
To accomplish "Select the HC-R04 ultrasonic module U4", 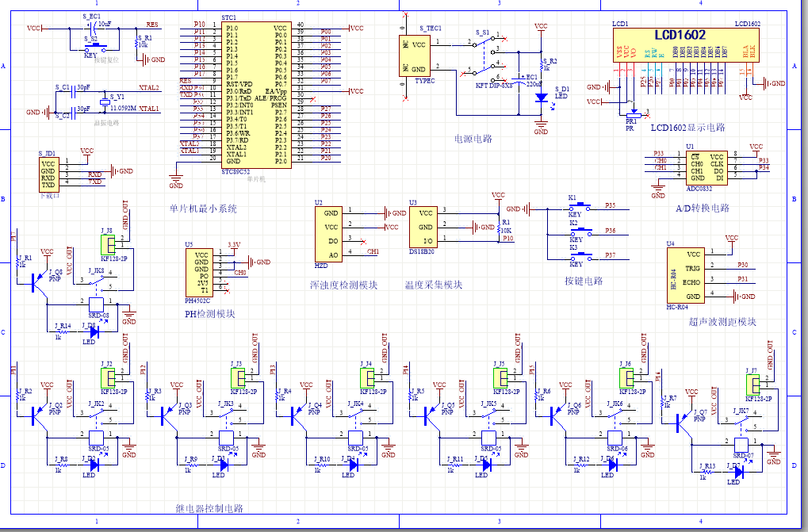I will coord(685,276).
